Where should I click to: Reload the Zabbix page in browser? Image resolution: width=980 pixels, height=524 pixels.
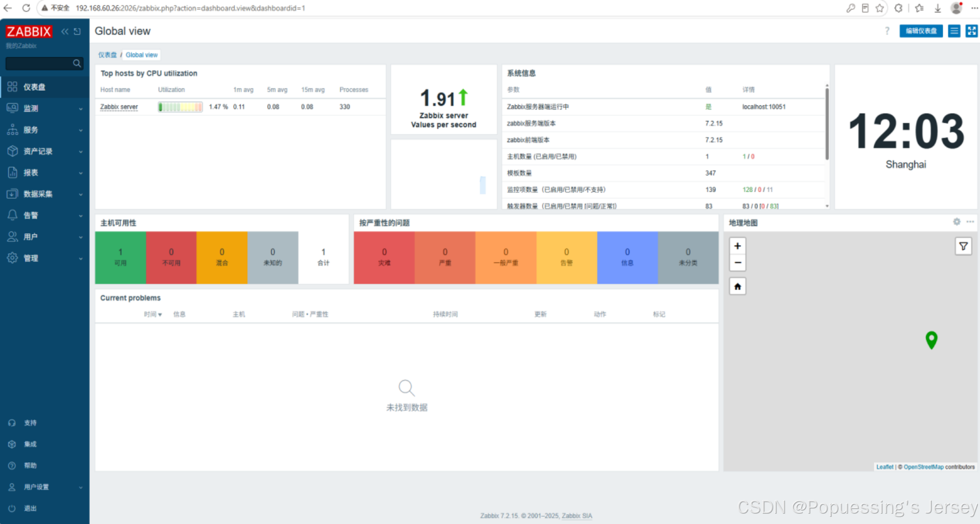[26, 8]
